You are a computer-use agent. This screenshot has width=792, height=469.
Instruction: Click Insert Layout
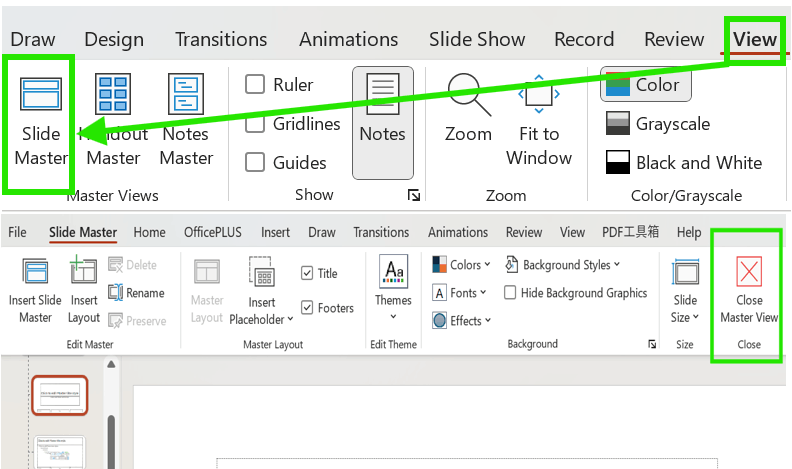point(84,290)
